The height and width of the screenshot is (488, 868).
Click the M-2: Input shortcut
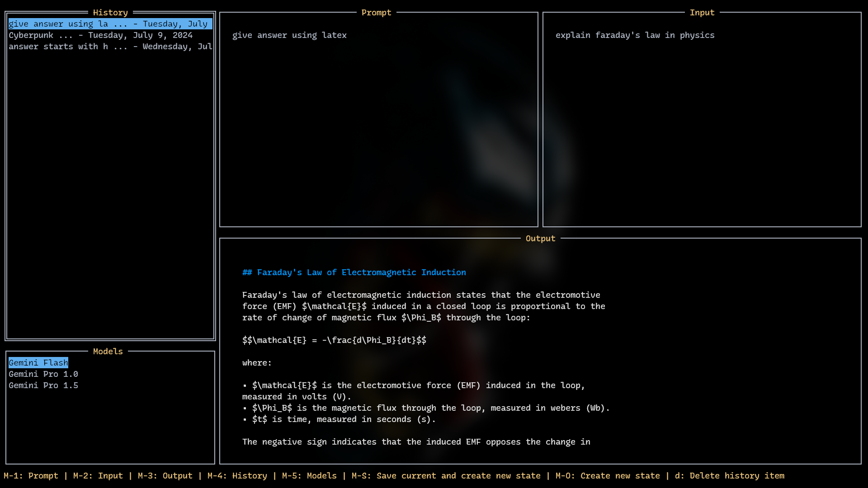(98, 476)
